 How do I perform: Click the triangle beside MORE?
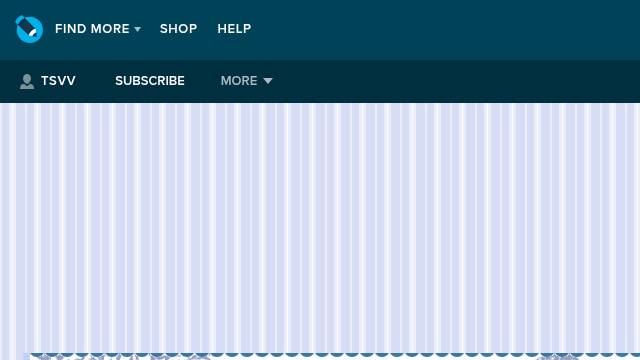tap(268, 81)
